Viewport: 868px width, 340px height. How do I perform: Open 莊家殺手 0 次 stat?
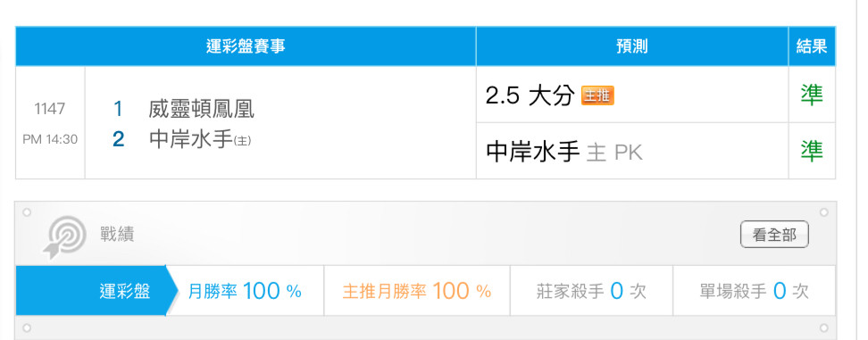tap(591, 291)
